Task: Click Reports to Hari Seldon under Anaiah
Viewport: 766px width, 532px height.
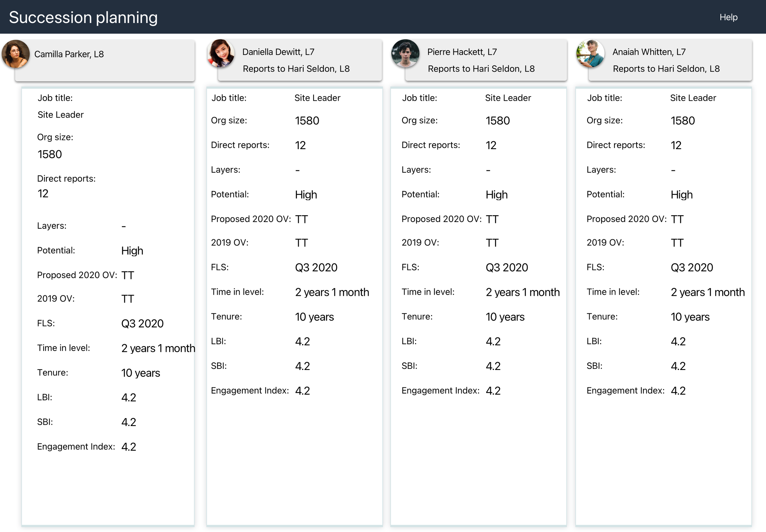Action: [666, 69]
